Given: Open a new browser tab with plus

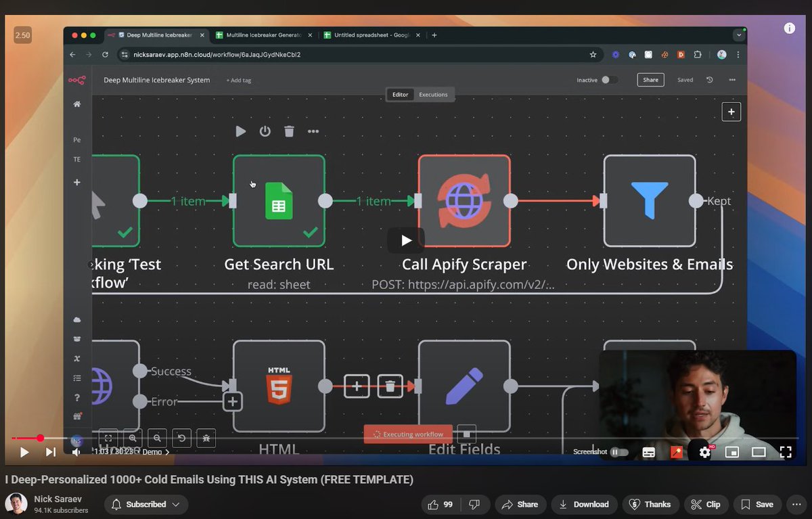Looking at the screenshot, I should point(434,35).
